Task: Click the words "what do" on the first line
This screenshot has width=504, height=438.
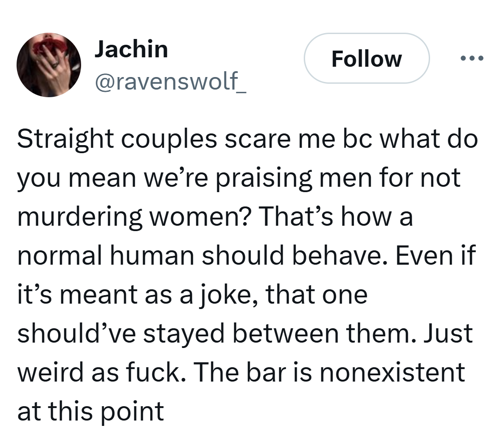Action: [430, 140]
